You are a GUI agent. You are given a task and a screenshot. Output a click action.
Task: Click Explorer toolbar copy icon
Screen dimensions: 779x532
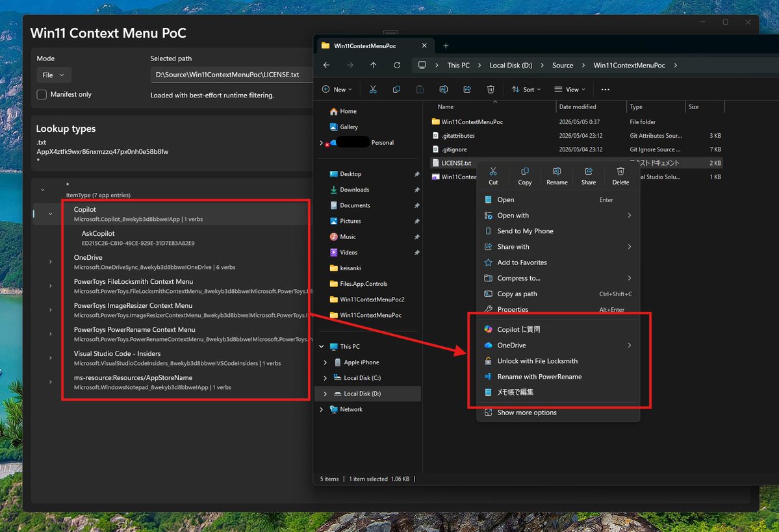396,90
